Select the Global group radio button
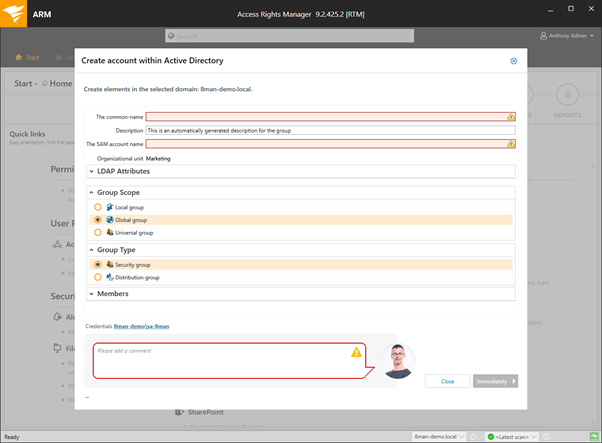The width and height of the screenshot is (602, 443). pos(98,220)
